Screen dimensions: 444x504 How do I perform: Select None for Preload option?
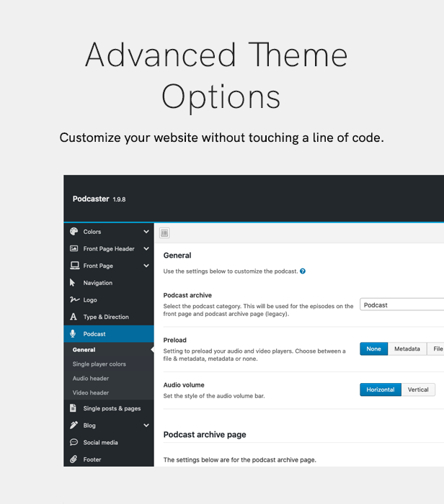coord(373,348)
